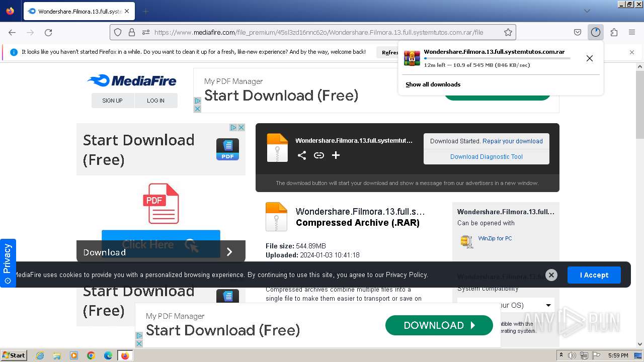Switch to the Wondershare.Filmora.13 tab
The image size is (644, 362).
78,11
